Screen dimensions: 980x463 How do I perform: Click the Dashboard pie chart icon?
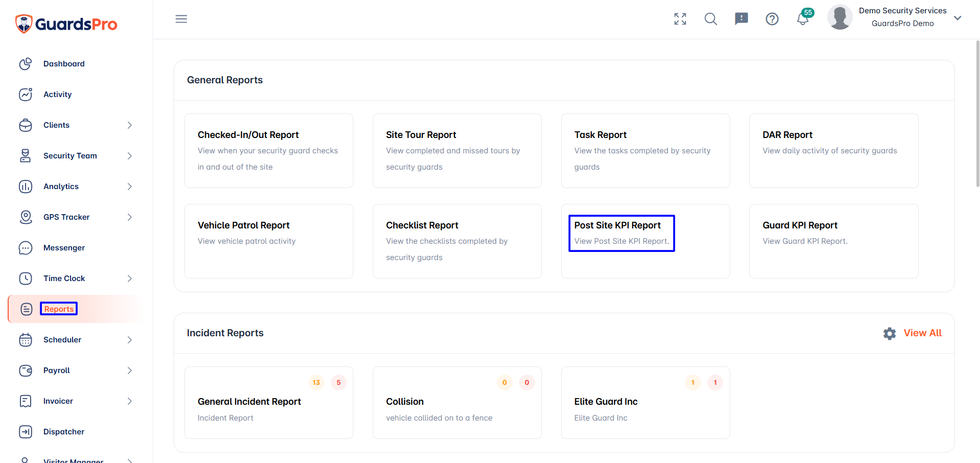tap(26, 64)
